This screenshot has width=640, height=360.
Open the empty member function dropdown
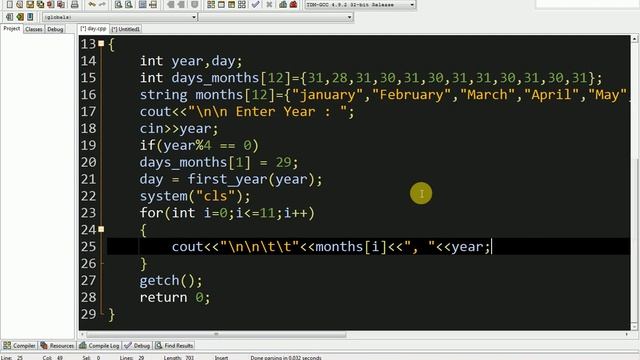pyautogui.click(x=276, y=17)
